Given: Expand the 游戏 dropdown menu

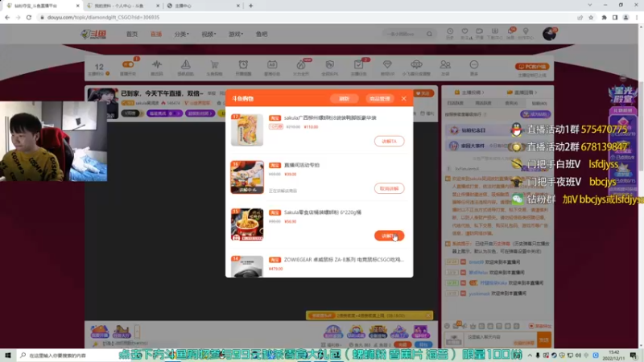Looking at the screenshot, I should 235,34.
